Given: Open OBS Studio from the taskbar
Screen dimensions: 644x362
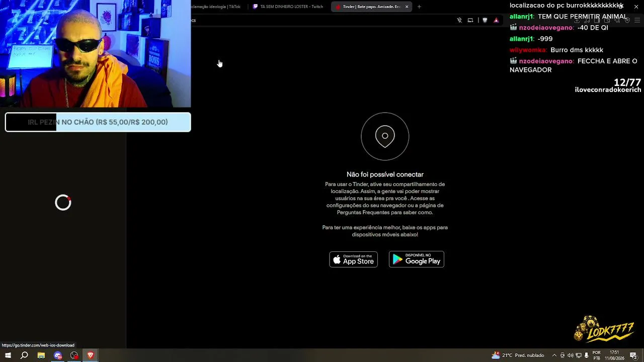Looking at the screenshot, I should pos(74,355).
